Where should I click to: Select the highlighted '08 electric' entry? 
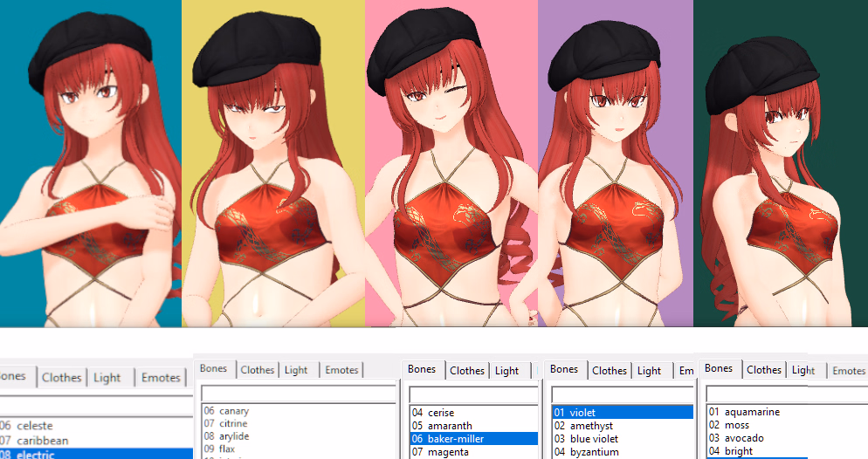click(x=96, y=454)
